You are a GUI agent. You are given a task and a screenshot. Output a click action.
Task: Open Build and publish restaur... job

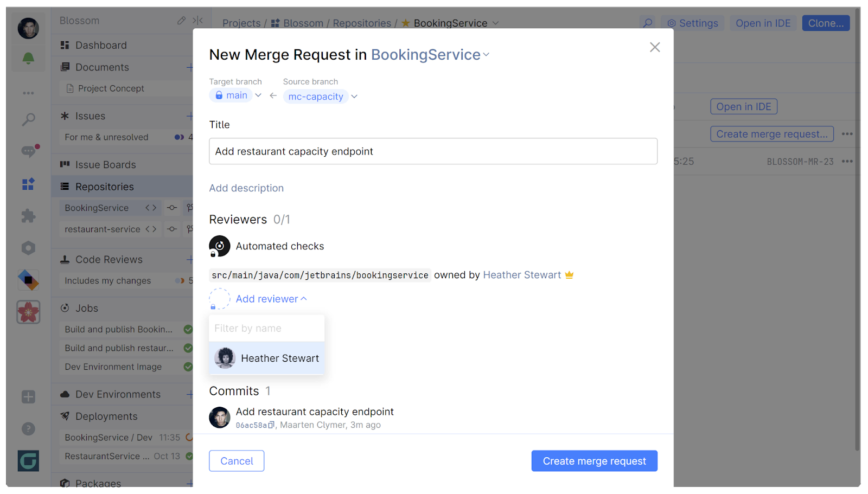click(x=119, y=348)
